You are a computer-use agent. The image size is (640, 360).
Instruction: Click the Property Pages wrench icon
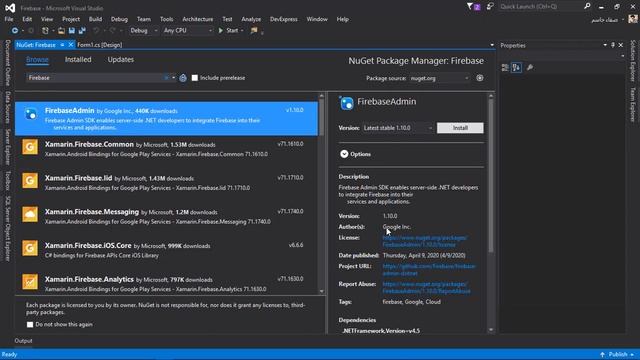[x=530, y=68]
